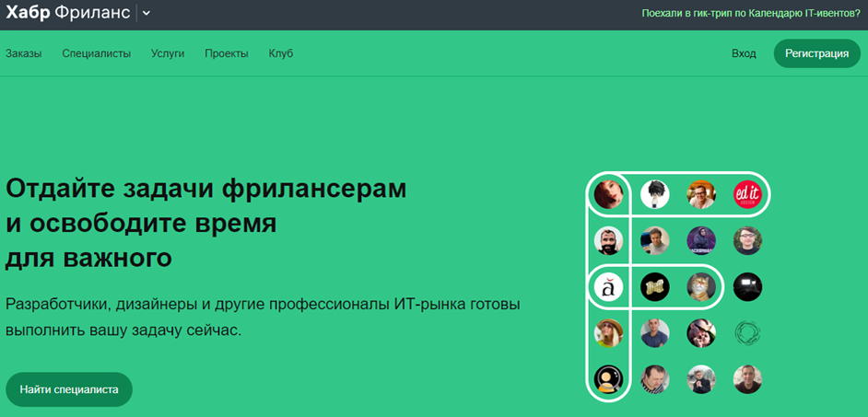Select the Услуги menu item
The height and width of the screenshot is (417, 868).
click(x=168, y=53)
